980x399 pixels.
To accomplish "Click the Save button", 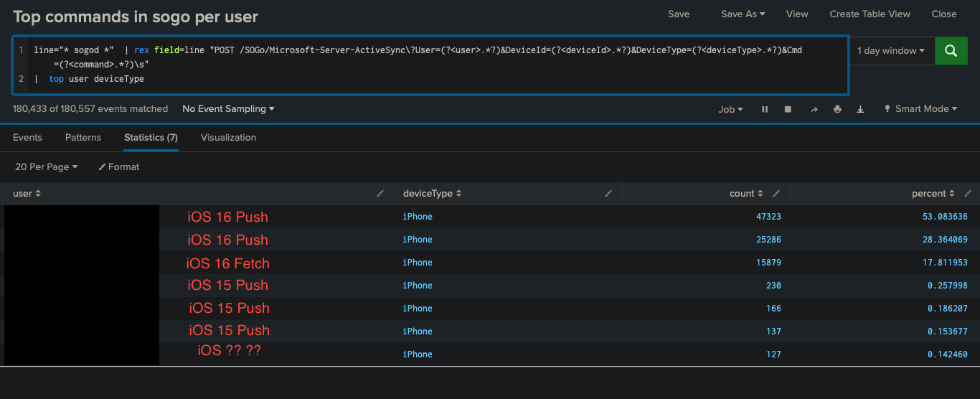I will (678, 14).
